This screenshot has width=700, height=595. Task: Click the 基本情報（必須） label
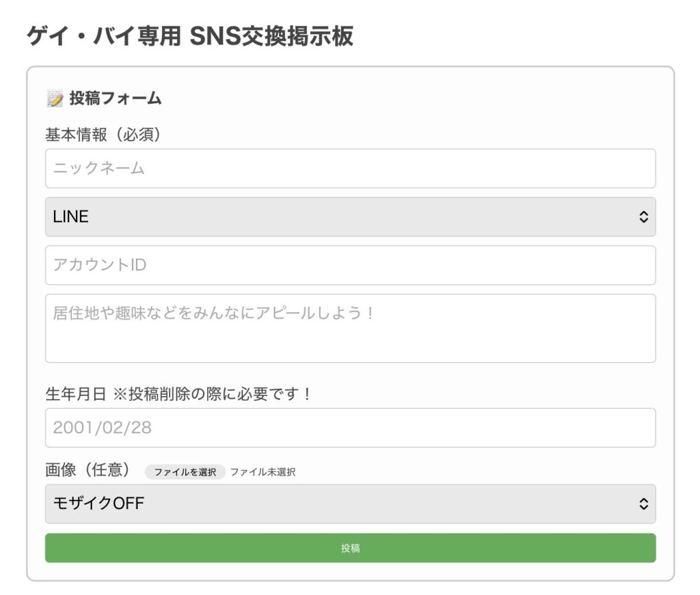point(103,135)
